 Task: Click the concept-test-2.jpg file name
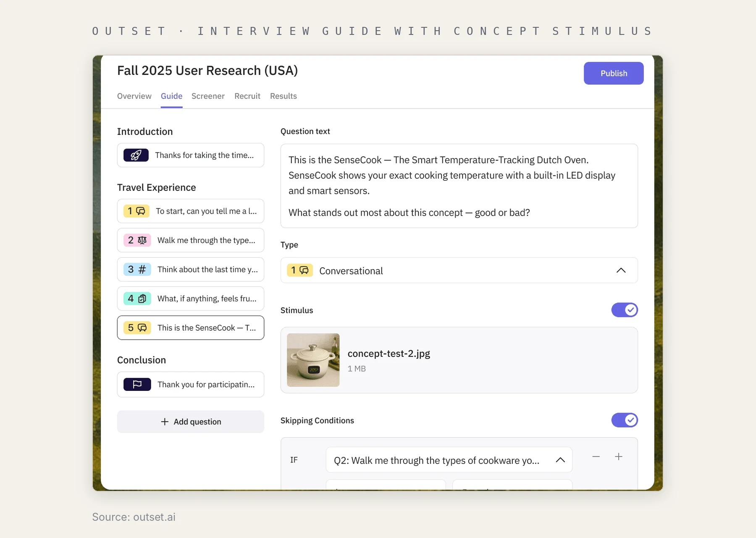coord(389,353)
